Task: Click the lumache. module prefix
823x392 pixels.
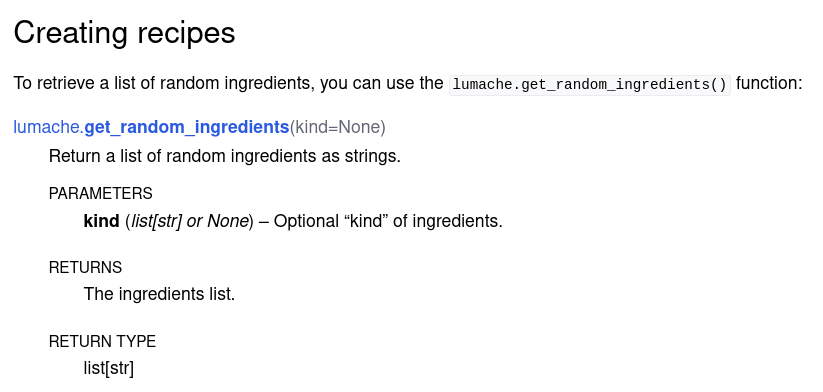Action: pos(49,127)
